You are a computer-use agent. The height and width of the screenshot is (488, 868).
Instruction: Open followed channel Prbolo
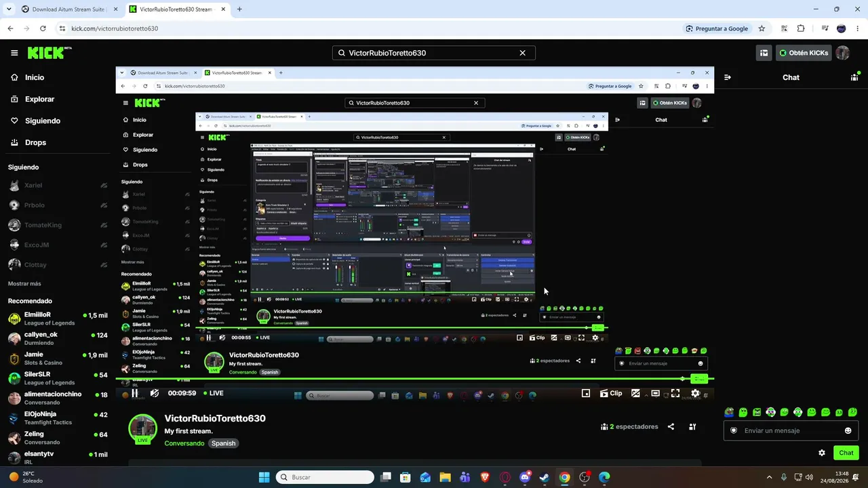[58, 205]
